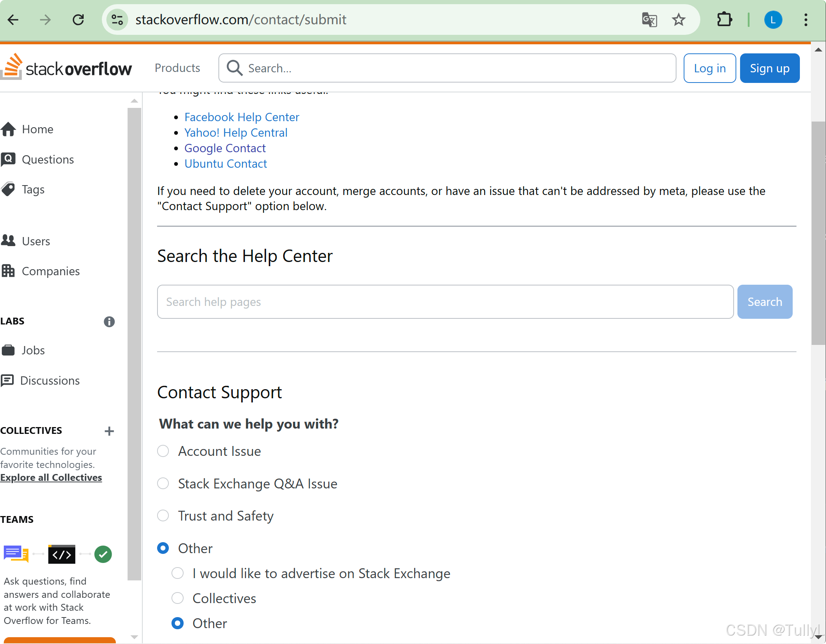Open the Products menu

[x=177, y=68]
